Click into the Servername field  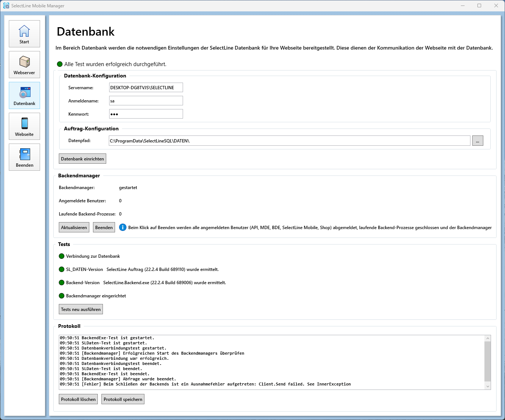click(x=146, y=87)
